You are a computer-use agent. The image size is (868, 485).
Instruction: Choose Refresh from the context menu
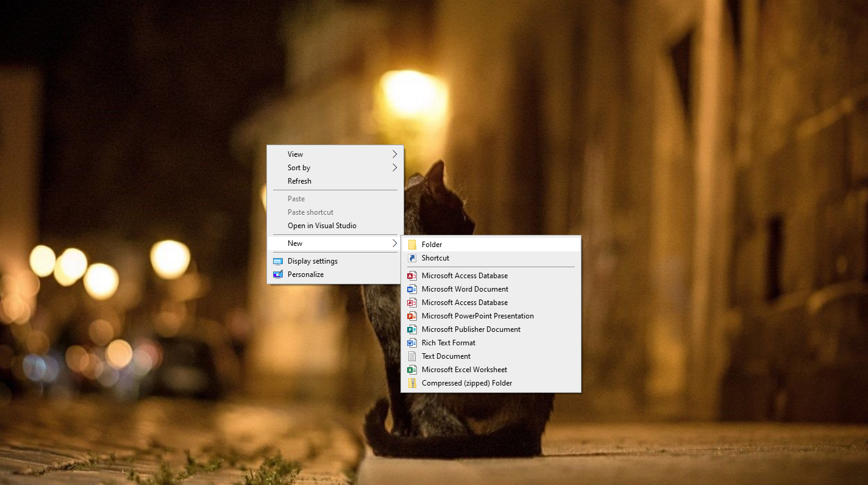[x=335, y=181]
